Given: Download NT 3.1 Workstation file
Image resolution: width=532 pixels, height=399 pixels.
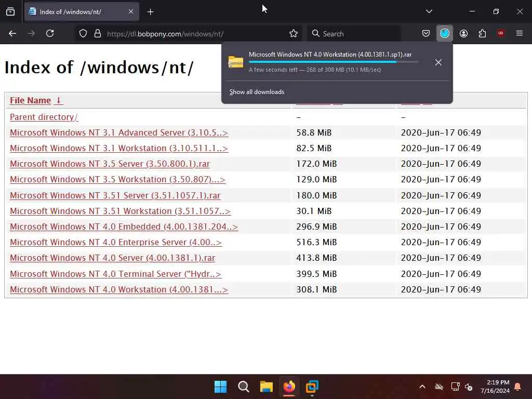Looking at the screenshot, I should [119, 148].
